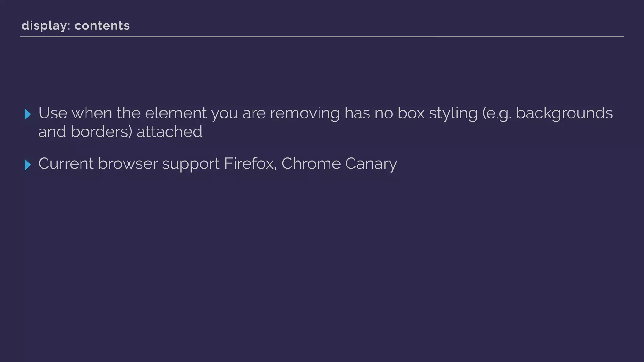Click the word 'Current' in second bullet
Image resolution: width=644 pixels, height=362 pixels.
[66, 164]
